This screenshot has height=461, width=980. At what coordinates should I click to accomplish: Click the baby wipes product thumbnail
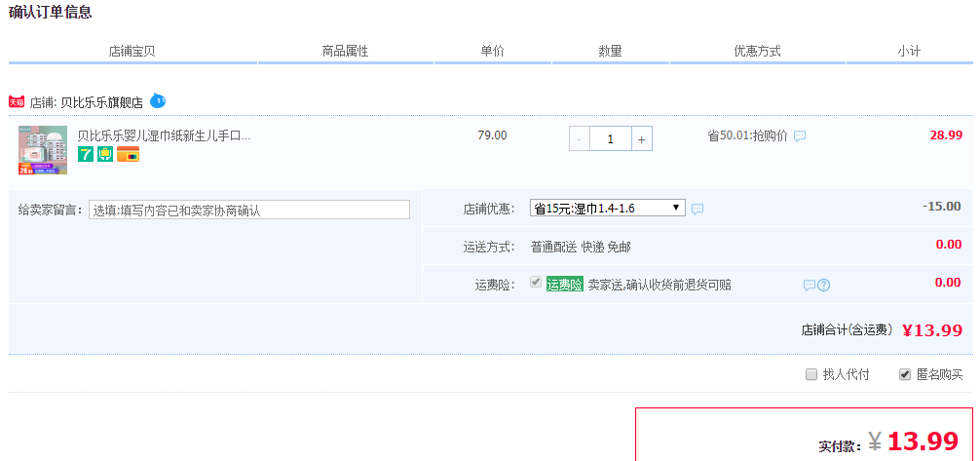click(43, 149)
